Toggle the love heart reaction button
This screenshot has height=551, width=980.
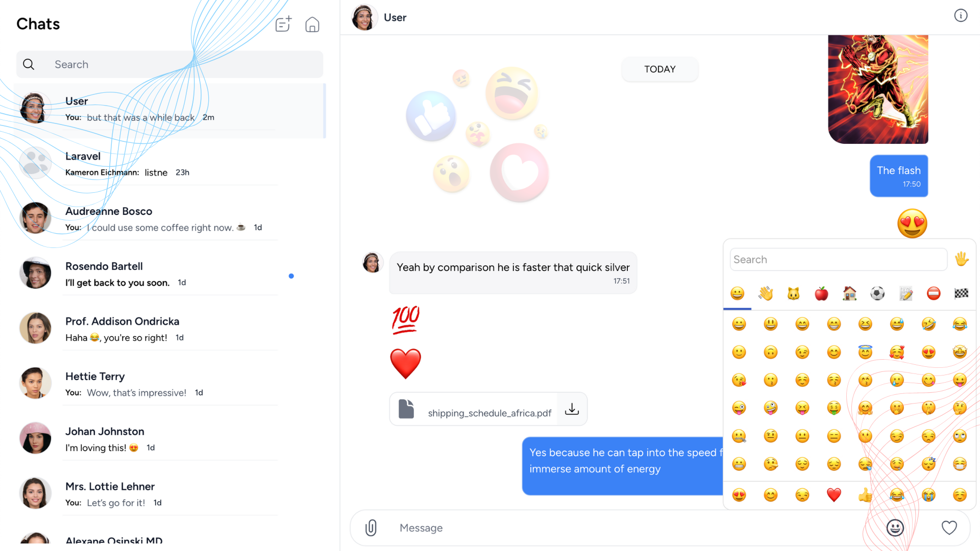tap(950, 528)
